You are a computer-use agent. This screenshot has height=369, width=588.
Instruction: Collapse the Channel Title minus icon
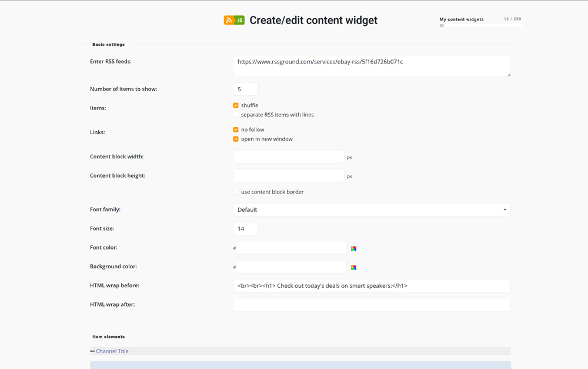tap(92, 351)
